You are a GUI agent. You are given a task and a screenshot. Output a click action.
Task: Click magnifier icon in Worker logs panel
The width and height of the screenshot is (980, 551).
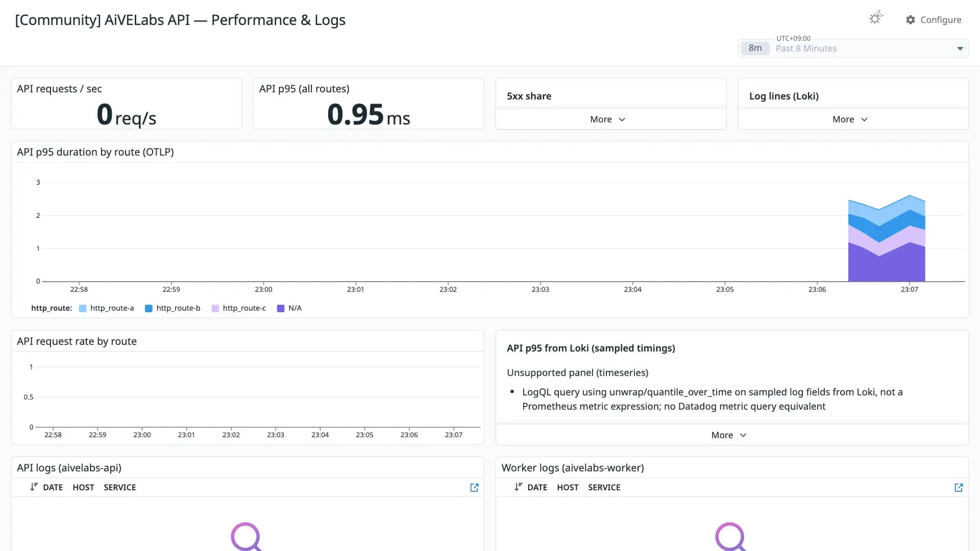pos(731,537)
